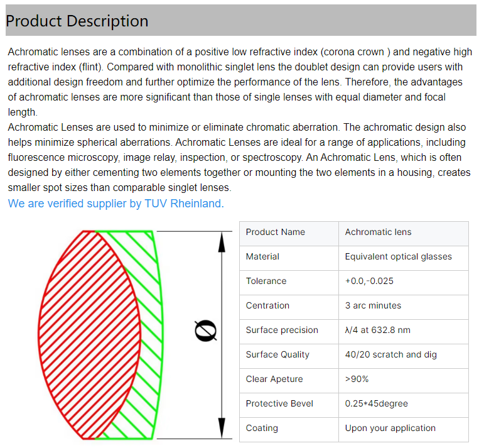Select the Tolerance value +0.0,-0.025
This screenshot has height=448, width=484.
click(x=369, y=281)
